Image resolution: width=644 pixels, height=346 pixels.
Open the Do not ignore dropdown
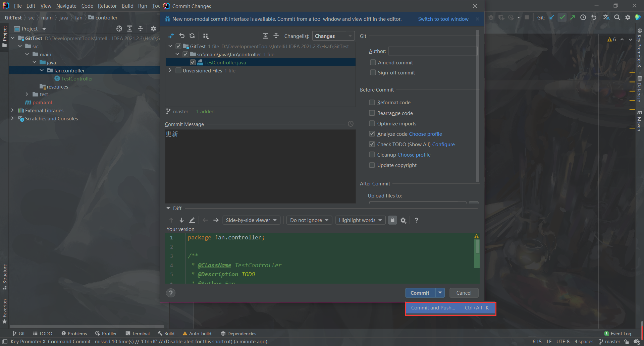click(x=309, y=220)
